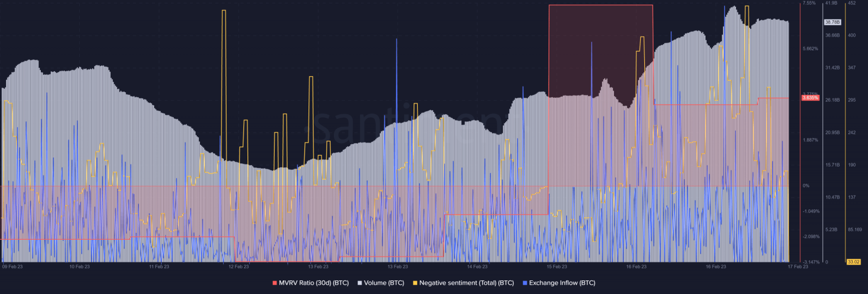Image resolution: width=868 pixels, height=294 pixels.
Task: Click the 38.78B current volume badge
Action: tap(832, 22)
